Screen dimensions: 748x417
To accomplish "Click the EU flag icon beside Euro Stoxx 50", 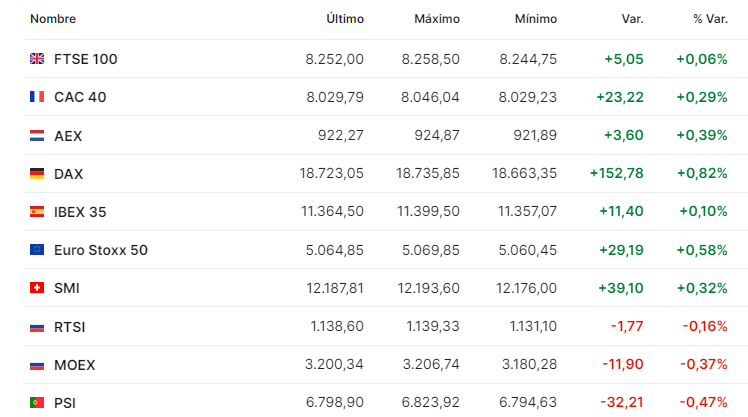I will (37, 250).
